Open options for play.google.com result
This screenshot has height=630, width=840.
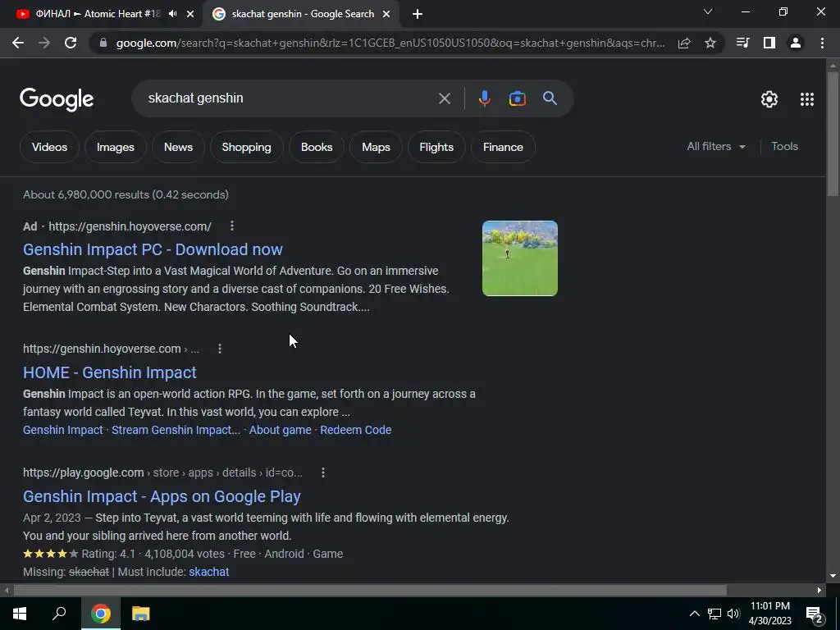point(323,472)
